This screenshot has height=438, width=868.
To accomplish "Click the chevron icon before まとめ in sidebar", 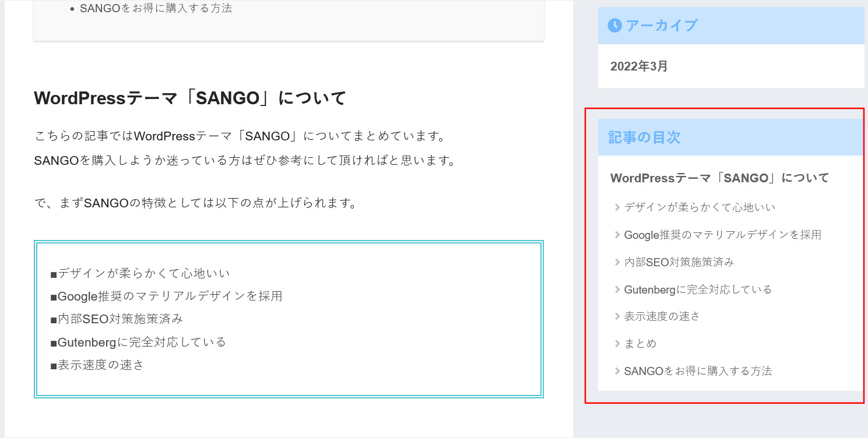I will point(617,344).
